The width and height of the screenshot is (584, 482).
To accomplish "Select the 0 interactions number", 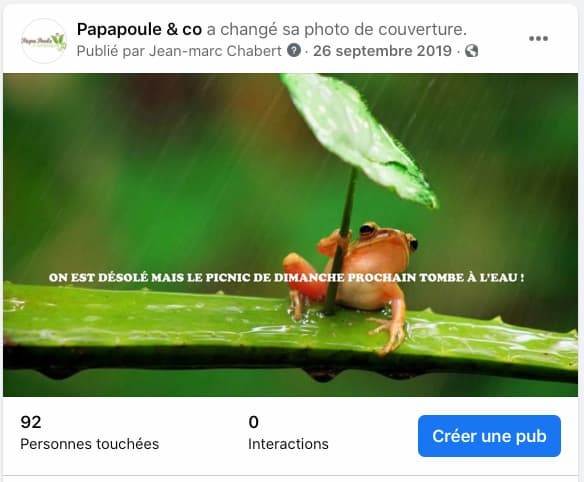I will [x=254, y=422].
